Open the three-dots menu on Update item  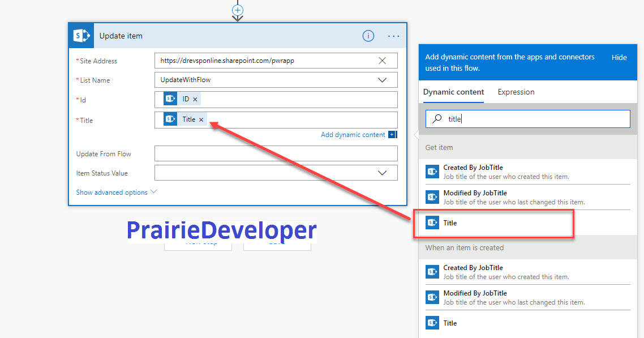point(393,36)
